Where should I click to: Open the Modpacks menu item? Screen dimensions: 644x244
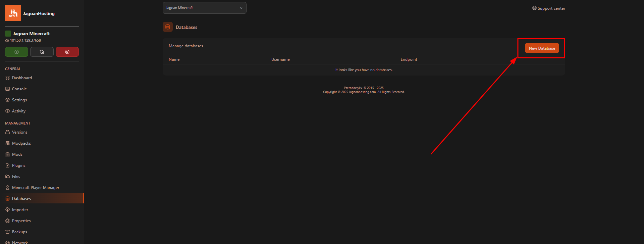[42, 143]
